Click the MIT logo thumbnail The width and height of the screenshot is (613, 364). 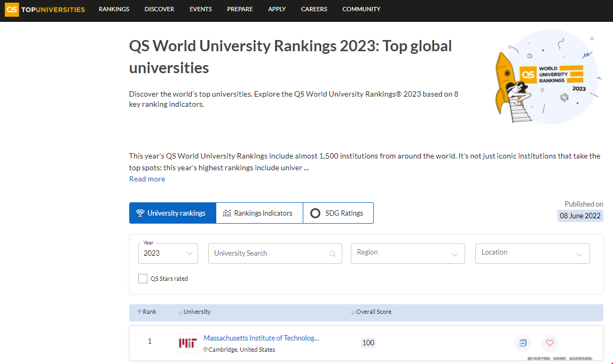point(187,343)
